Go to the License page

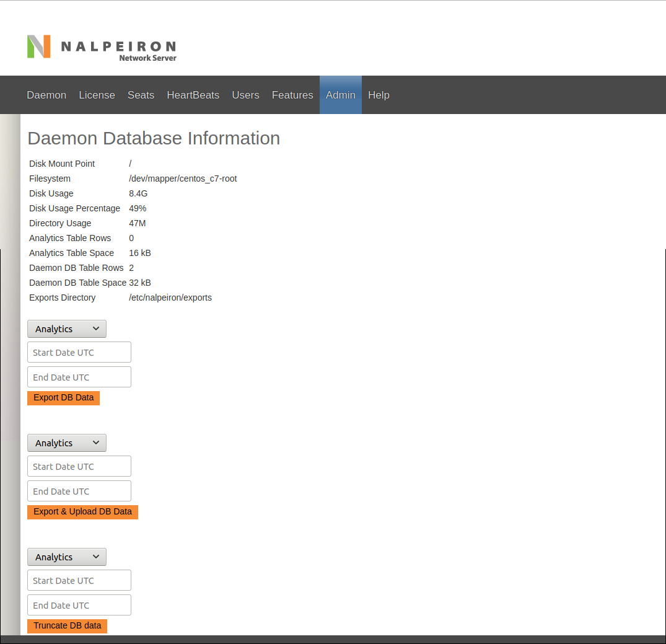pos(97,95)
